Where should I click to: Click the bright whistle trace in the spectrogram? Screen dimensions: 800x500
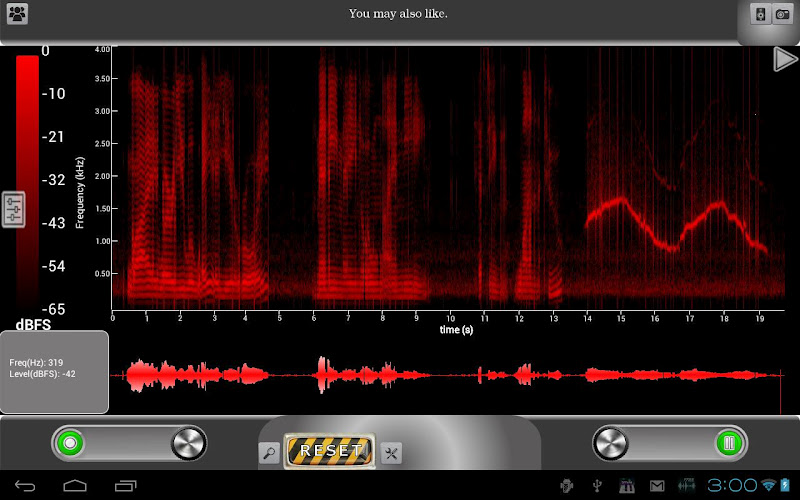pos(676,223)
